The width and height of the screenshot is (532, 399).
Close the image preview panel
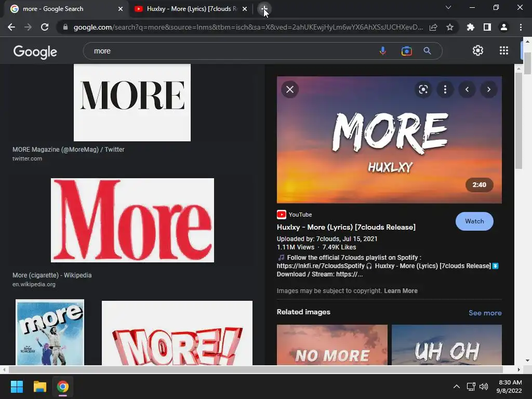coord(290,89)
